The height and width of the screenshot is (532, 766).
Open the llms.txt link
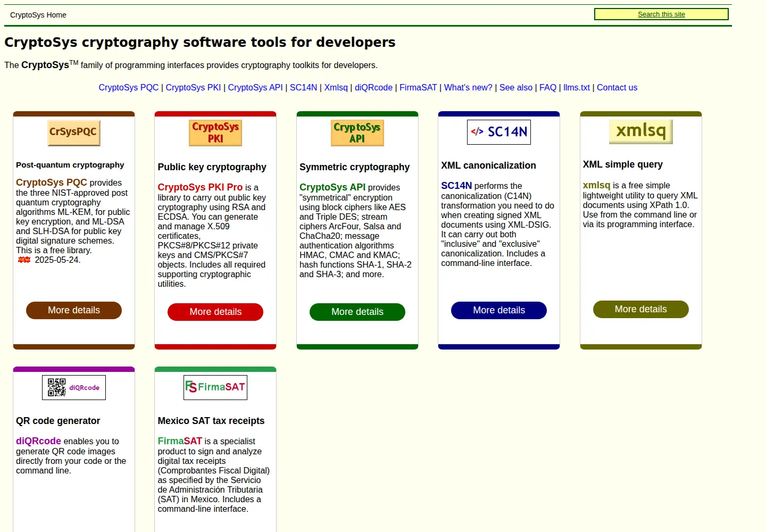click(577, 88)
